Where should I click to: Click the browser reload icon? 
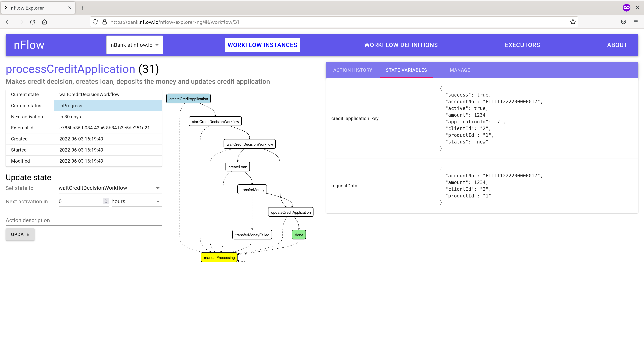coord(33,22)
